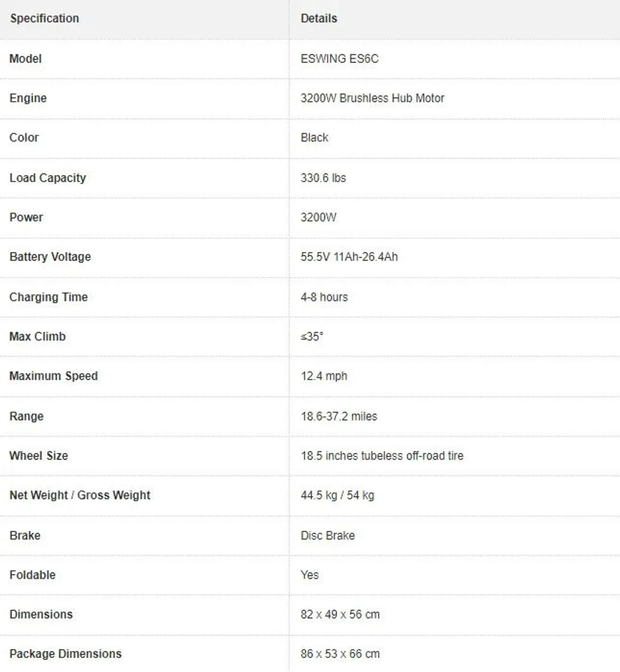Click the 44.5 kg / 54 kg weight value
This screenshot has width=620, height=672.
pos(337,496)
